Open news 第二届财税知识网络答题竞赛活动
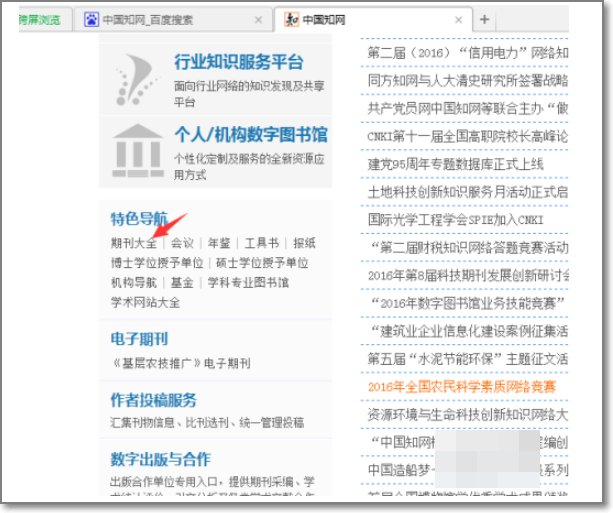Screen dimensions: 613x513 click(469, 248)
